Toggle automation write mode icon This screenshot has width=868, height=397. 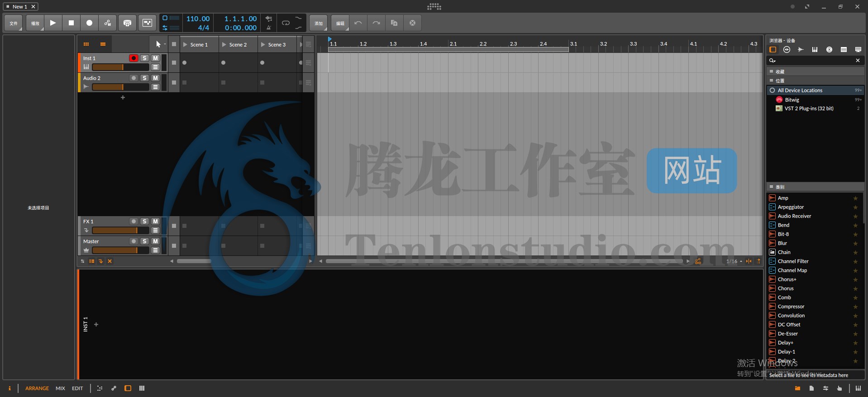click(x=108, y=23)
